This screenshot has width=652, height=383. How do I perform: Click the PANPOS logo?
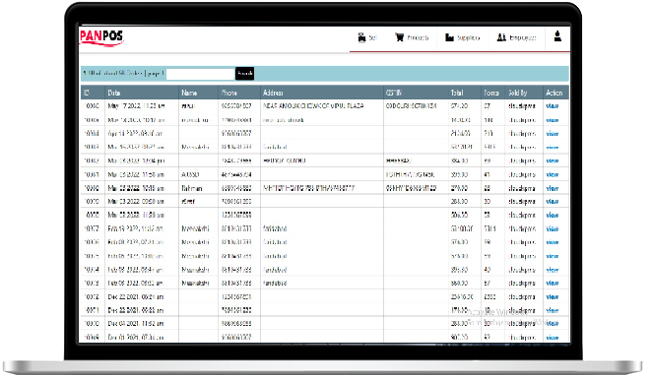pyautogui.click(x=101, y=37)
